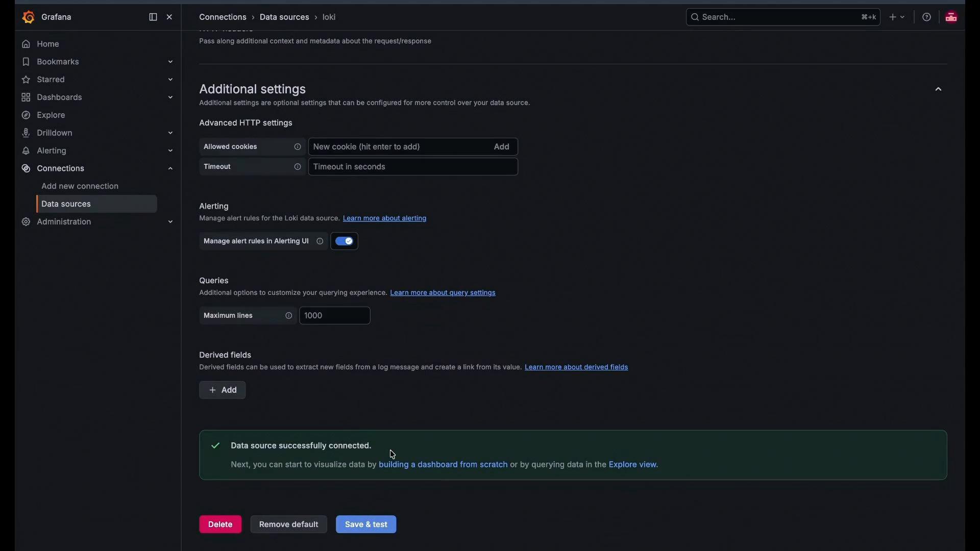980x551 pixels.
Task: Expand the Starred section chevron
Action: point(170,80)
